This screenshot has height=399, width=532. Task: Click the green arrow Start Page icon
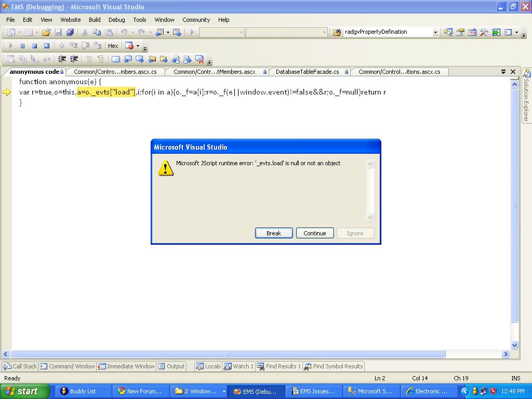point(496,32)
